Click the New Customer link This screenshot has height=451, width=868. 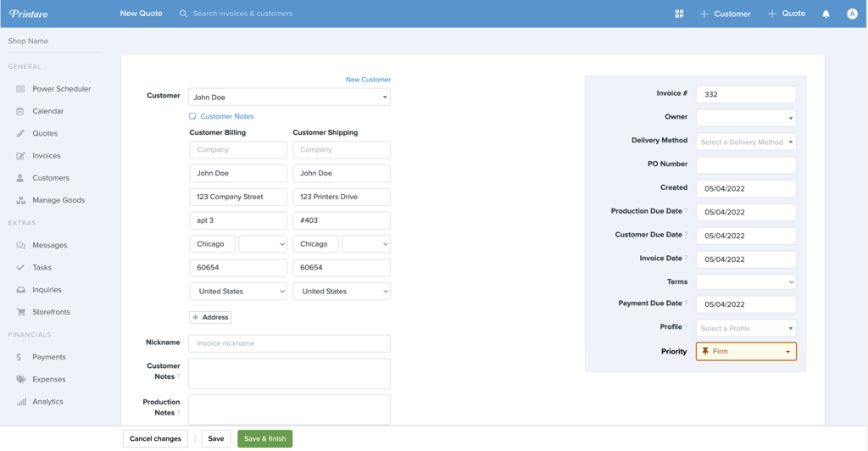[368, 80]
